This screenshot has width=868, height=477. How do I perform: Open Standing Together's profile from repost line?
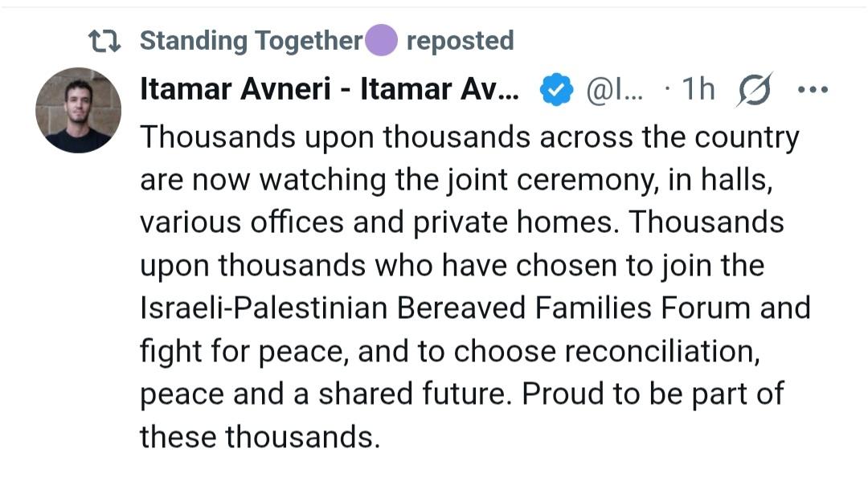(251, 40)
